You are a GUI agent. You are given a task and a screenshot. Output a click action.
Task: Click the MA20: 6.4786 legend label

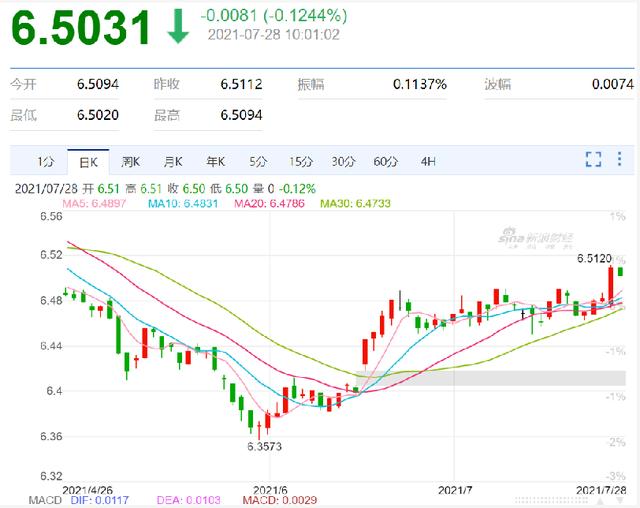coord(269,203)
